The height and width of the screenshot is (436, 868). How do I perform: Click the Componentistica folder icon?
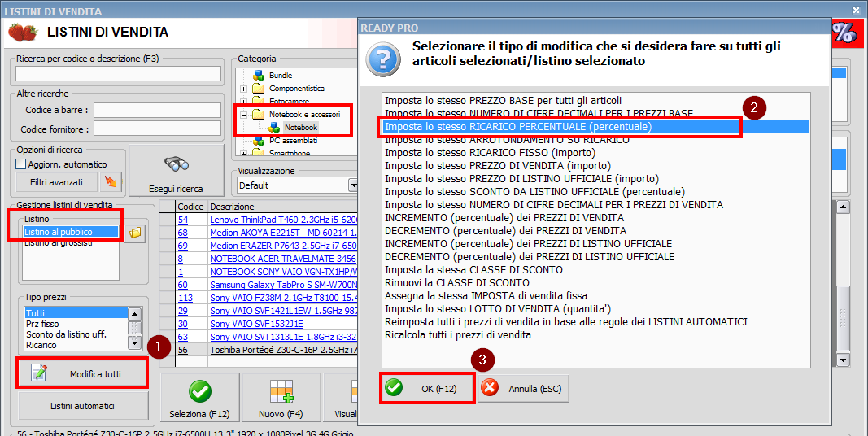[259, 89]
